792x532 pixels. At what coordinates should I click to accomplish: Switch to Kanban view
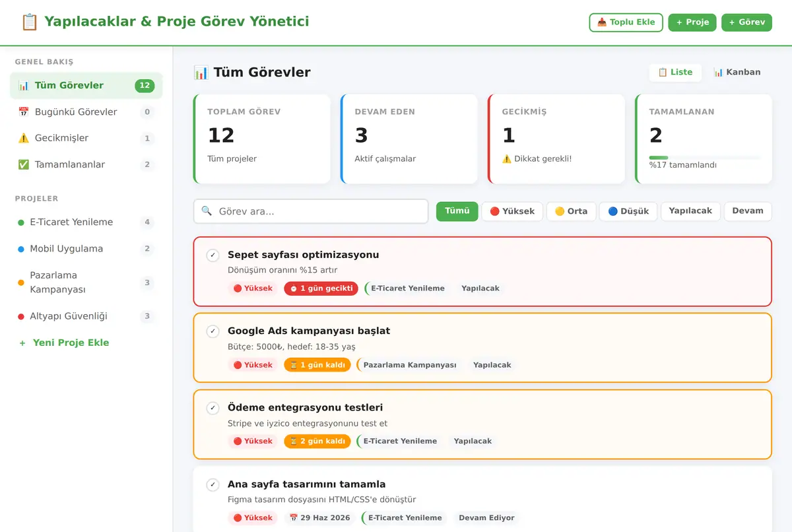(737, 72)
